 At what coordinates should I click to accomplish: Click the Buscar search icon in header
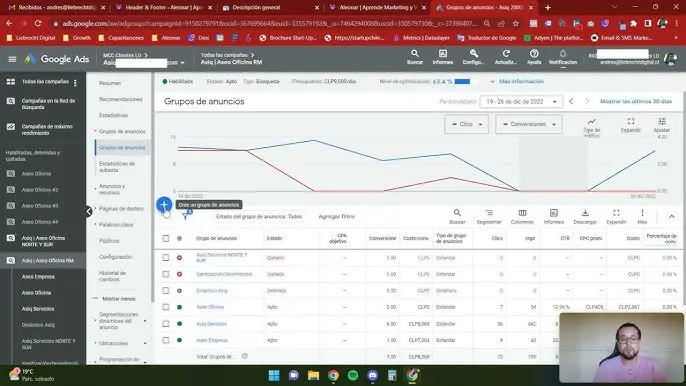coord(414,57)
